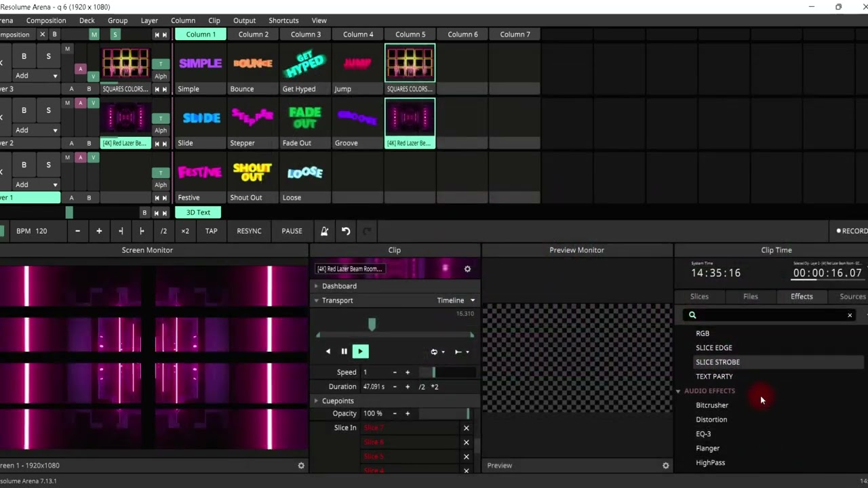Screen dimensions: 868x488
Task: Switch to the Sources tab
Action: tap(852, 297)
